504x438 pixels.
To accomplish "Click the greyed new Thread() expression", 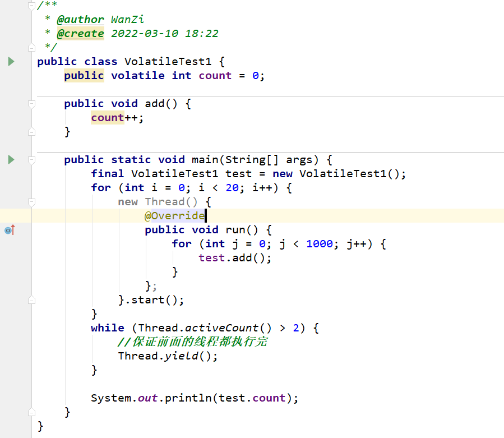I will [x=158, y=202].
